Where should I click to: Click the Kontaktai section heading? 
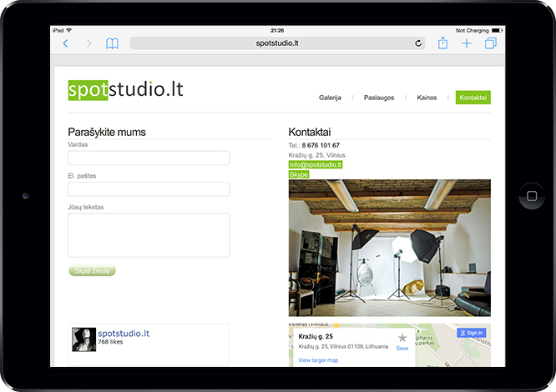(310, 133)
